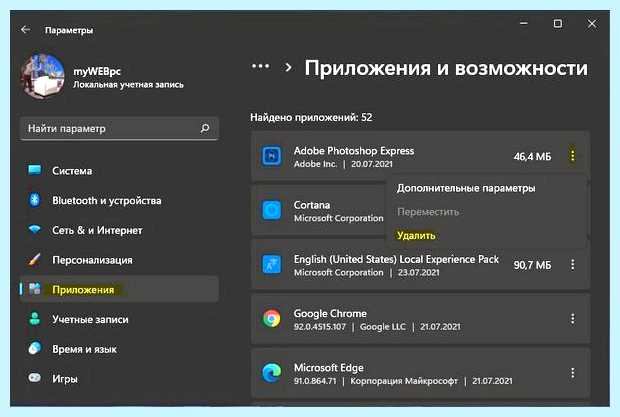Select the Microsoft Edge name text
Screen dimensions: 620x417
pos(329,368)
